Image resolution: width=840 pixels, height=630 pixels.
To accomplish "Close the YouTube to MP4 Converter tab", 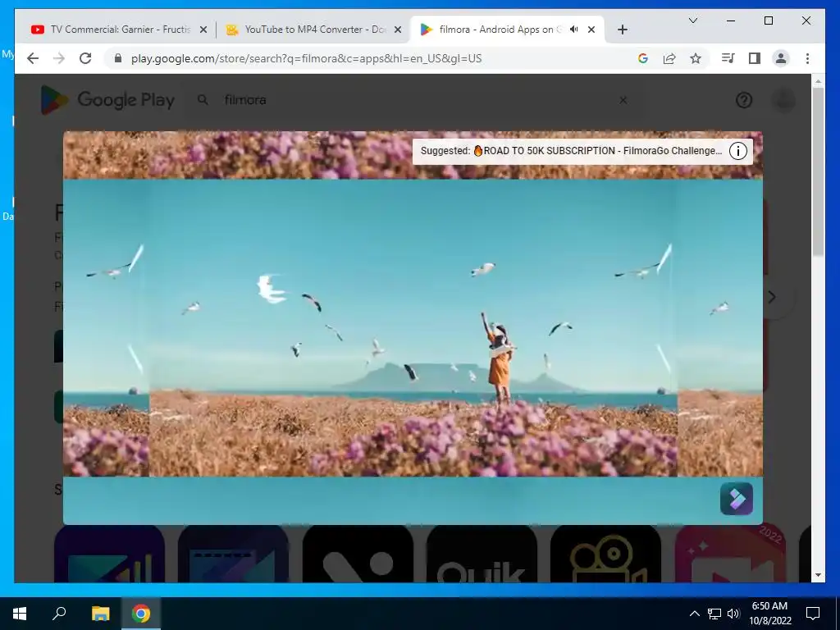I will [398, 30].
